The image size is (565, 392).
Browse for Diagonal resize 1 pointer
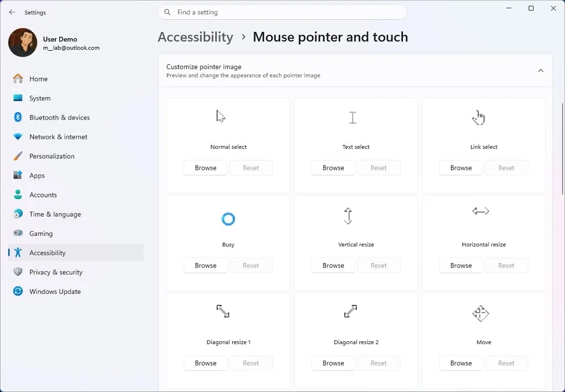tap(205, 363)
